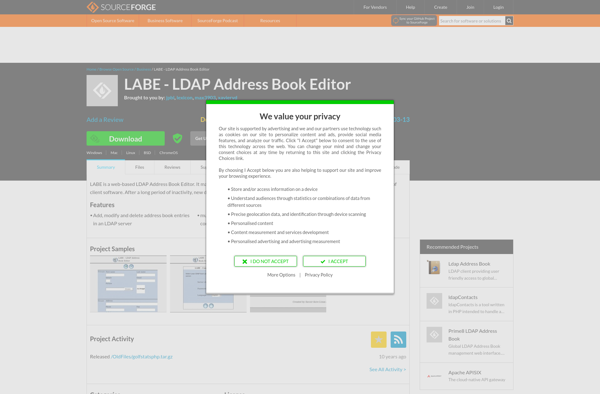Select the Files tab

point(140,167)
